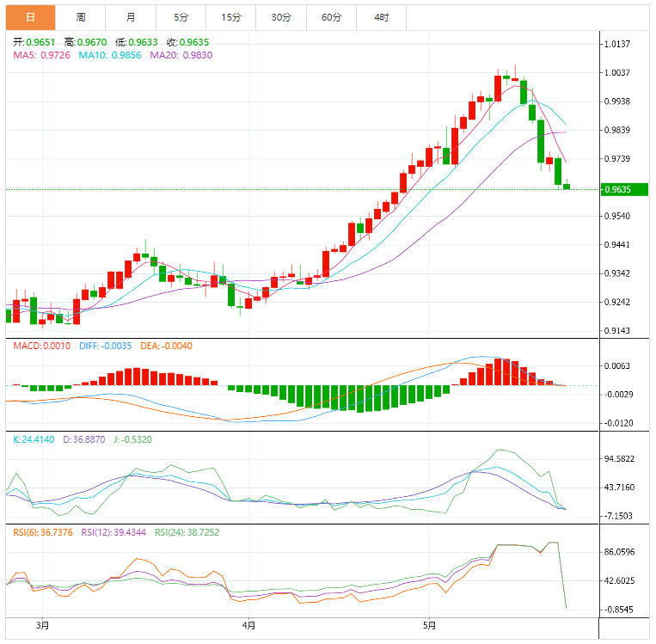Click the 0.9739 price axis label

pos(617,159)
